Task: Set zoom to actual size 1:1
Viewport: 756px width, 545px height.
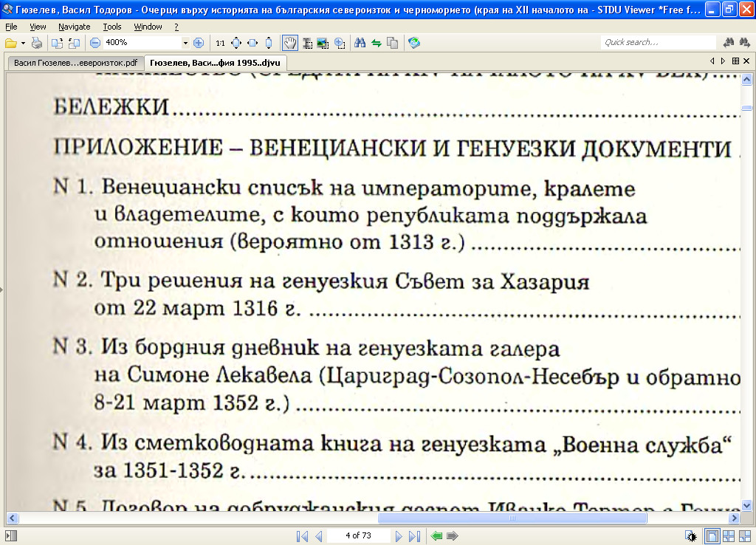Action: (221, 43)
